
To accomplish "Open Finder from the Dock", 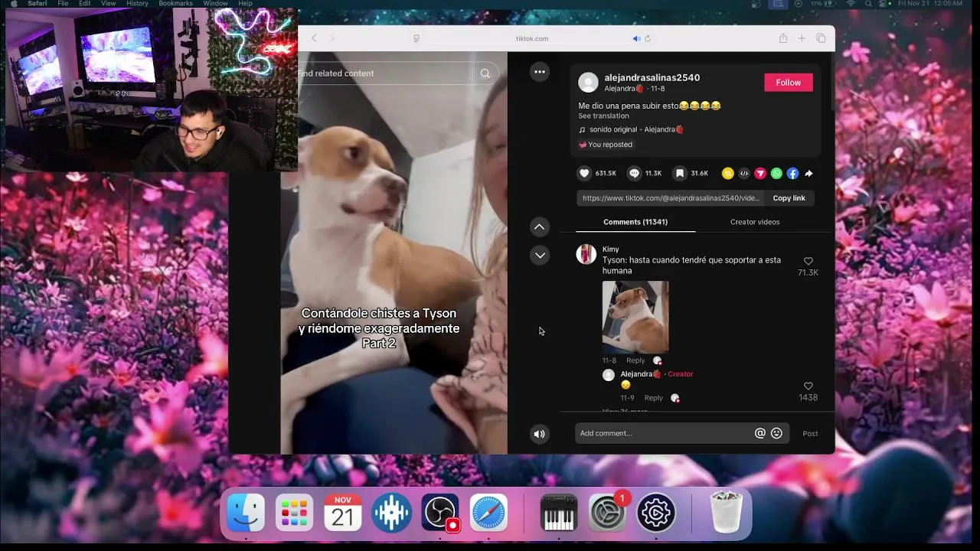I will [246, 513].
